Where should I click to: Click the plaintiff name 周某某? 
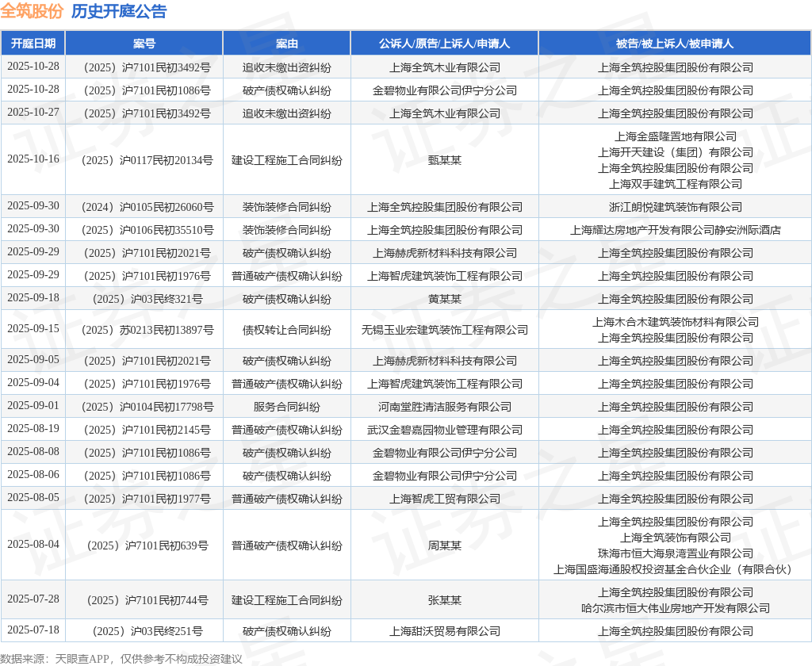[445, 545]
